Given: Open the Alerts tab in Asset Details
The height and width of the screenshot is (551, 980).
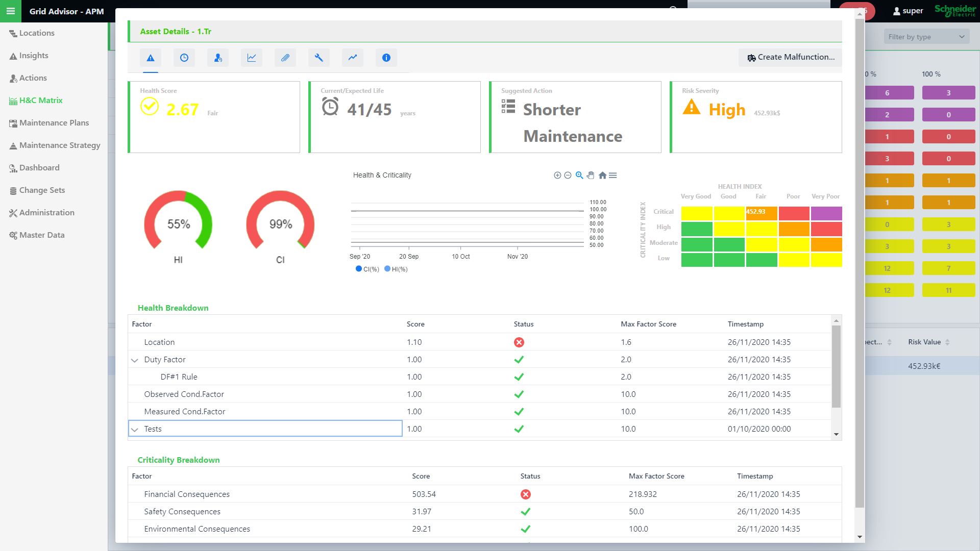Looking at the screenshot, I should (150, 58).
